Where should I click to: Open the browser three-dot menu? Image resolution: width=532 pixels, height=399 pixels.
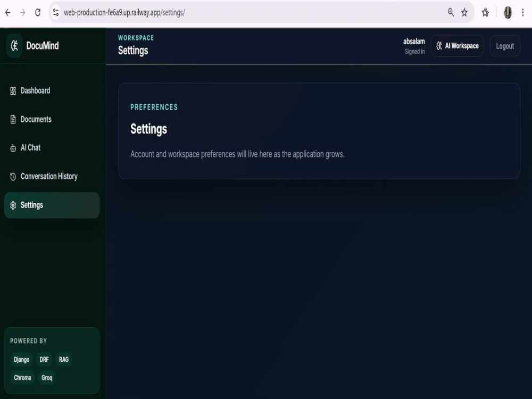pyautogui.click(x=523, y=13)
